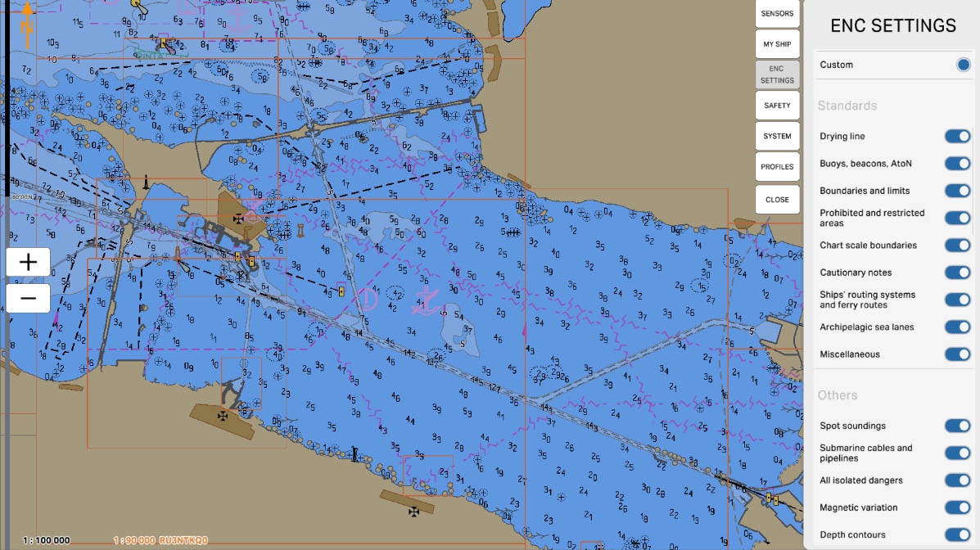Toggle Depth contours visibility
The width and height of the screenshot is (980, 550).
957,534
